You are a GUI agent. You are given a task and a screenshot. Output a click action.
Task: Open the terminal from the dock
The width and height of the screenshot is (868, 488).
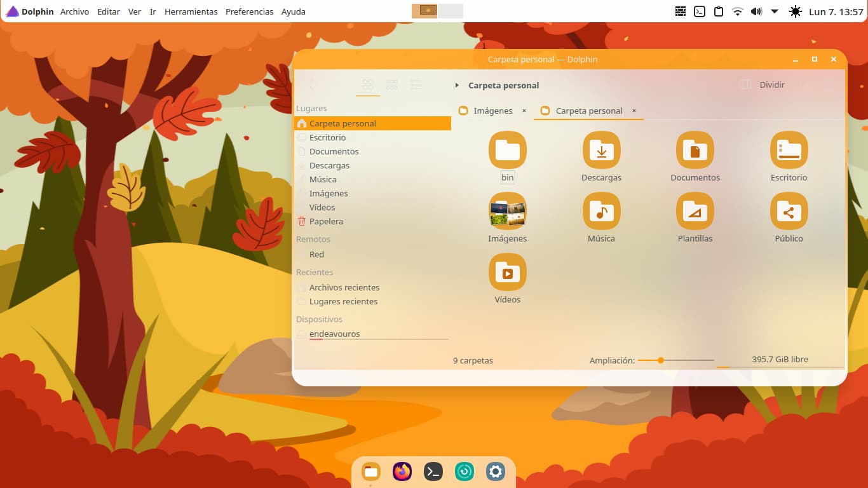[x=433, y=471]
